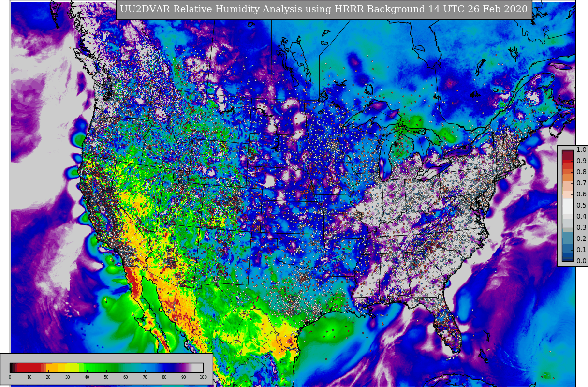Click the UU2DVAR Relative Humidity Analysis title
Screen dimensions: 588x387
pos(324,10)
